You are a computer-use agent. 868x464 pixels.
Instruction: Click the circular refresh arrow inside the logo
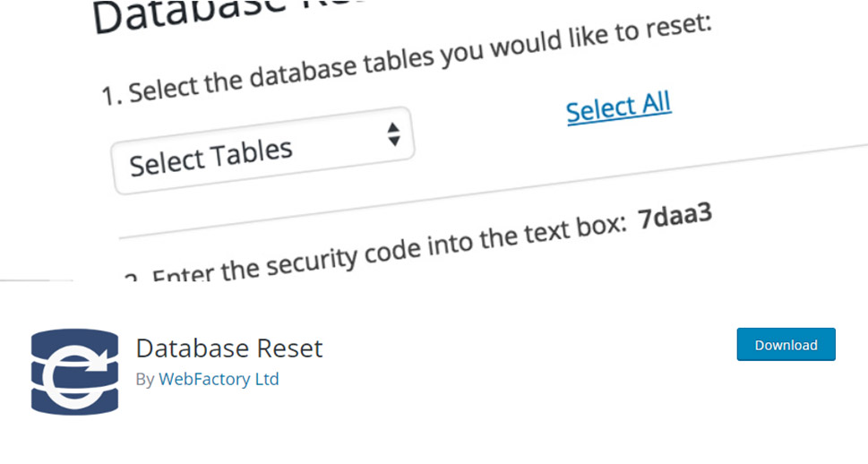pos(76,374)
